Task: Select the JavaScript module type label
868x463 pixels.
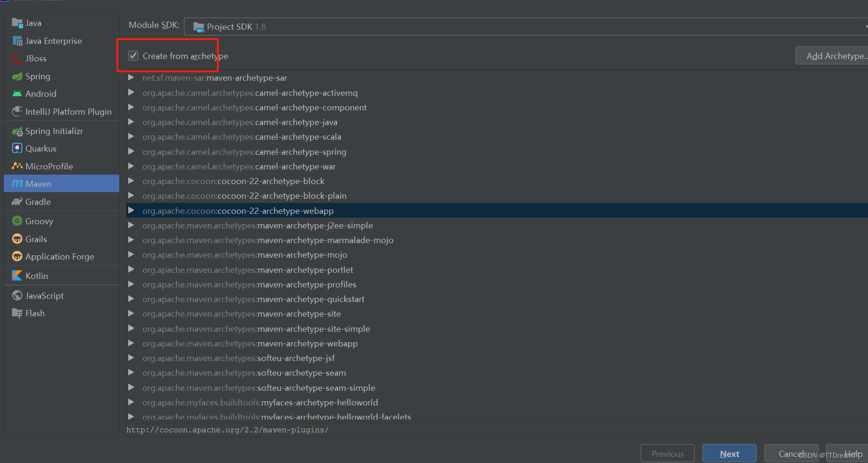Action: coord(44,295)
